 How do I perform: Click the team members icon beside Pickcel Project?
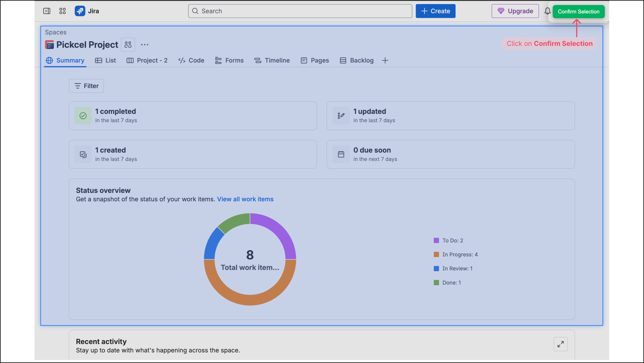[128, 45]
